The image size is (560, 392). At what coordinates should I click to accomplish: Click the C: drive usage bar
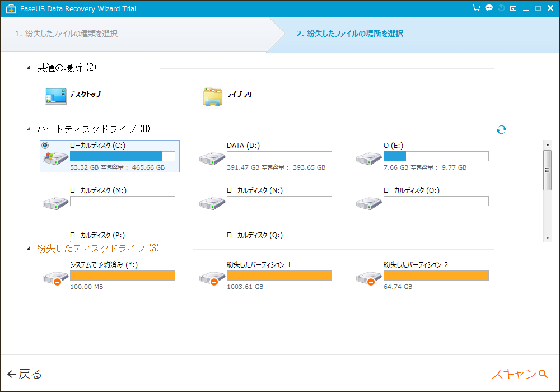pyautogui.click(x=123, y=156)
